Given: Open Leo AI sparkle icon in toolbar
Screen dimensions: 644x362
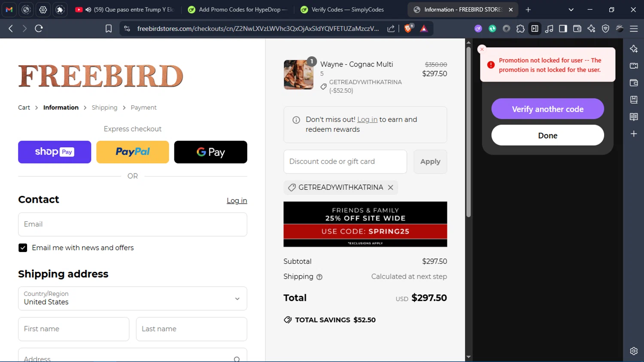Looking at the screenshot, I should [591, 28].
